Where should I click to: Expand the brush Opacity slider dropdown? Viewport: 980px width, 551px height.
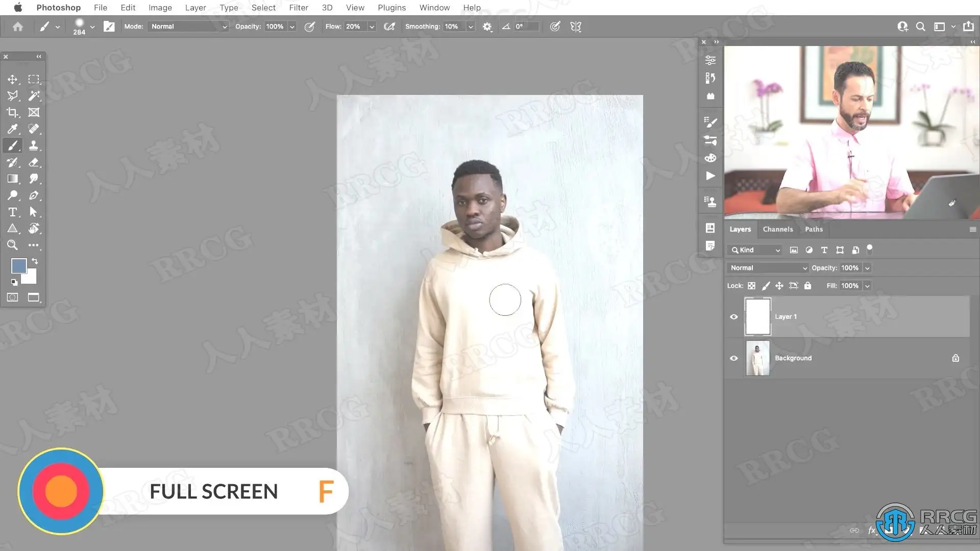click(x=292, y=27)
